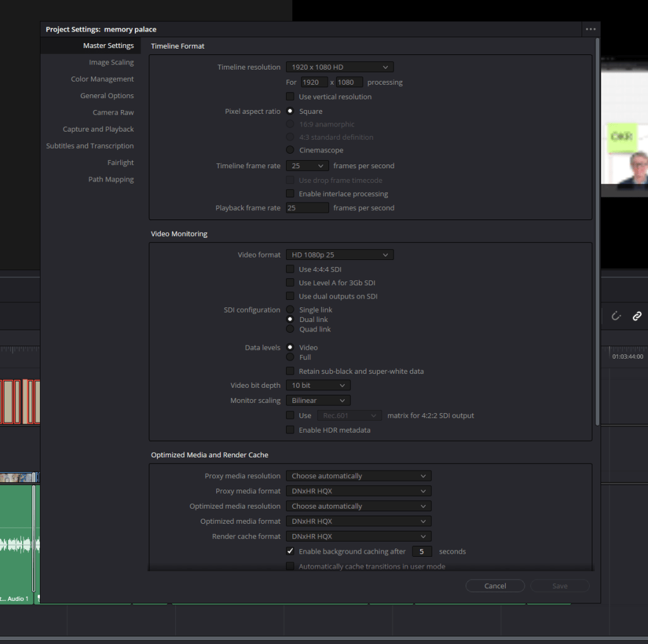Edit the height 1080 processing field
This screenshot has width=648, height=644.
(349, 82)
